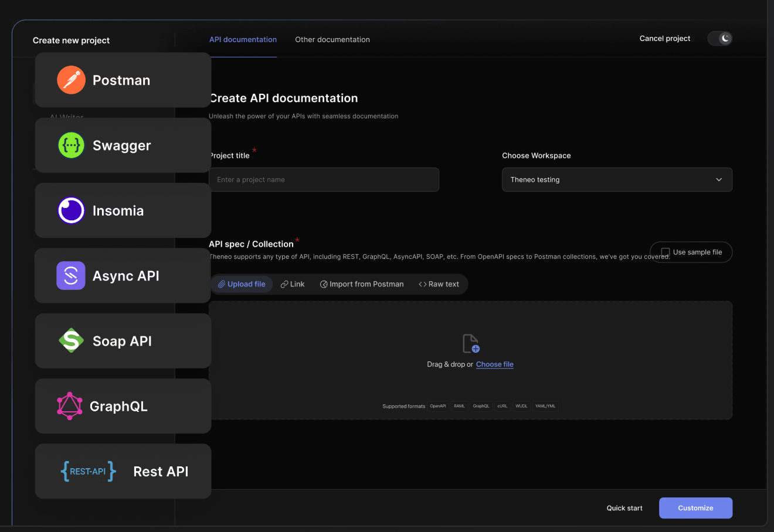Click the drag and drop upload area
This screenshot has width=774, height=532.
470,360
